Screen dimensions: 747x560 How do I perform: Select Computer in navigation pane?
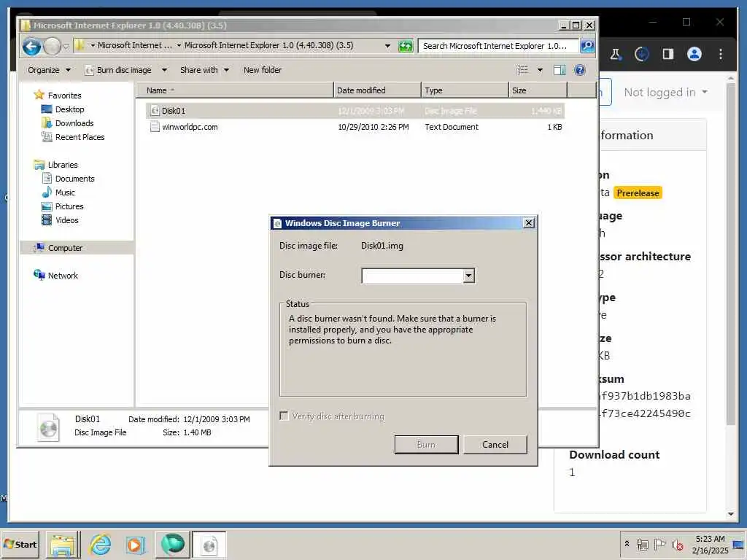click(65, 248)
